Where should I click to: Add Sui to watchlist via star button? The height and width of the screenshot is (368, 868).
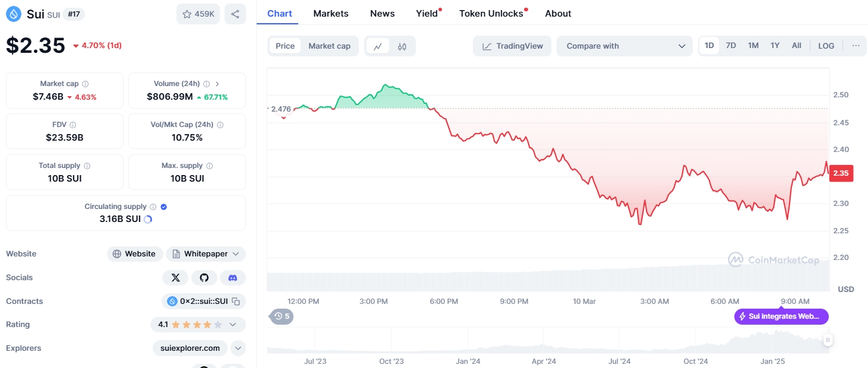coord(198,14)
